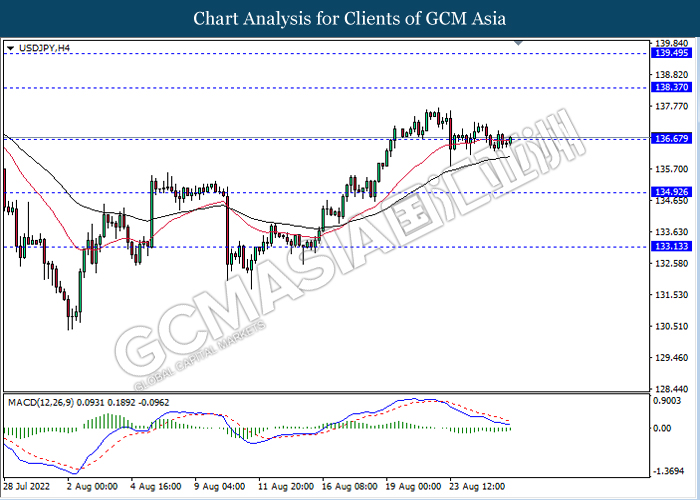Click the 'Chart Analysis for Clients of GCM Asia' title
Image resolution: width=700 pixels, height=500 pixels.
tap(350, 18)
